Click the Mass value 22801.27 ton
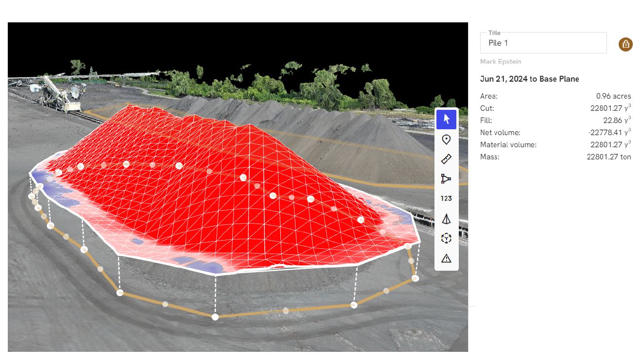 click(x=608, y=157)
